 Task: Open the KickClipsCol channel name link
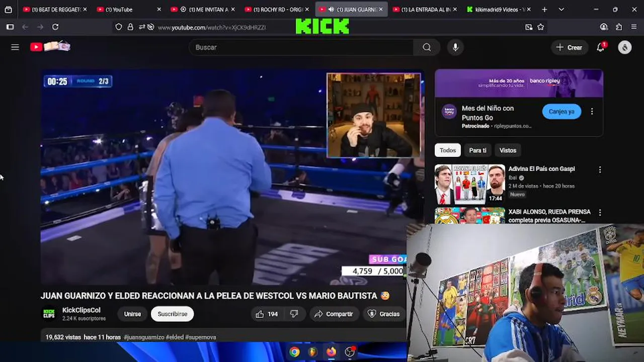pyautogui.click(x=81, y=310)
